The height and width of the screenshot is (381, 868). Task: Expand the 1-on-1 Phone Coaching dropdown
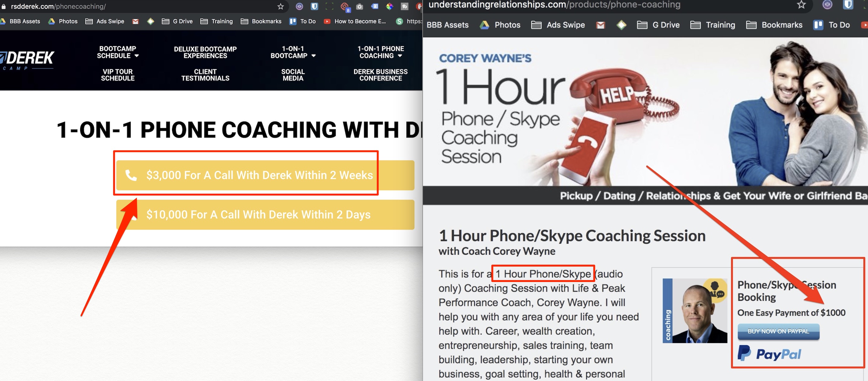point(380,52)
